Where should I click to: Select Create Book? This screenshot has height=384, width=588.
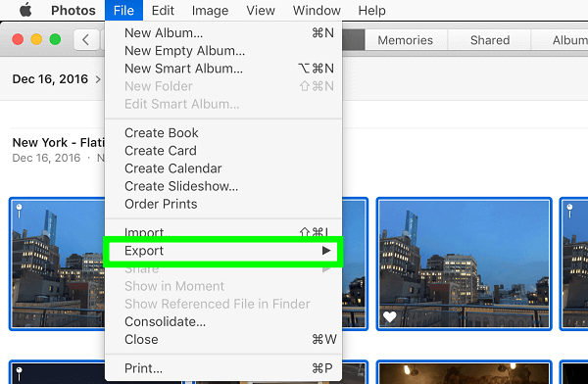point(223,133)
